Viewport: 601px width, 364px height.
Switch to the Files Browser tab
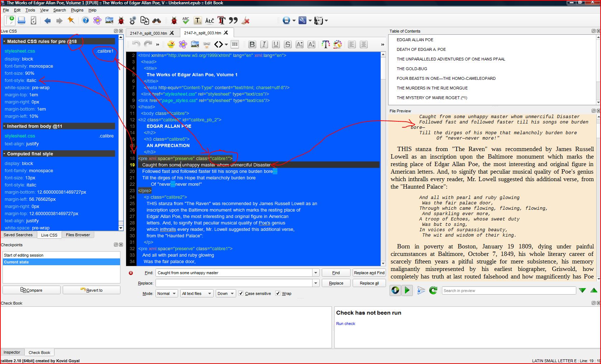pyautogui.click(x=78, y=235)
